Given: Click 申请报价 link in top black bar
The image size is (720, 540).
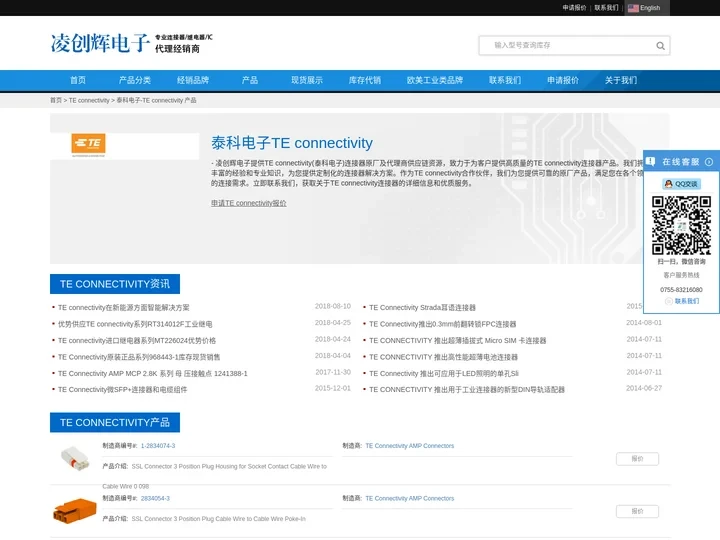Looking at the screenshot, I should click(574, 8).
